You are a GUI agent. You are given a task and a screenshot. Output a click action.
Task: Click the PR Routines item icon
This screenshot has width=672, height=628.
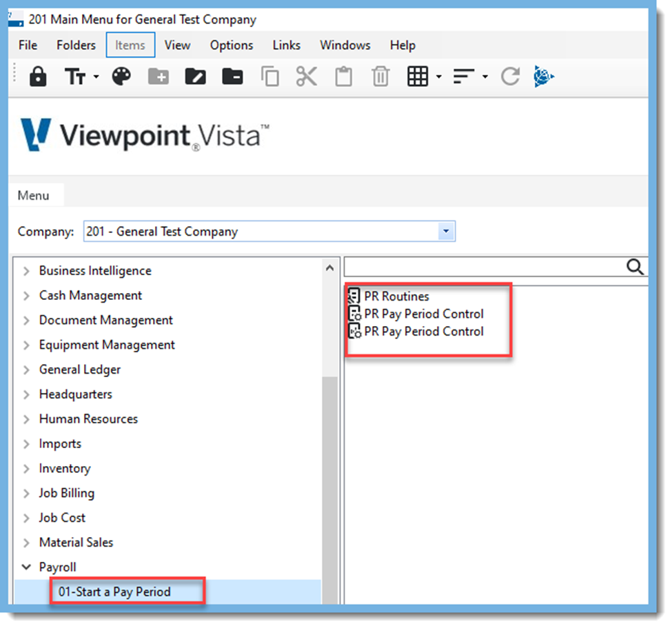354,296
